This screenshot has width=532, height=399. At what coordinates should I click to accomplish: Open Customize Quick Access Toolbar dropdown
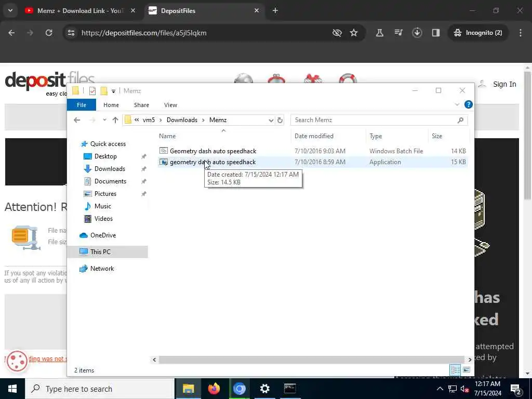113,91
